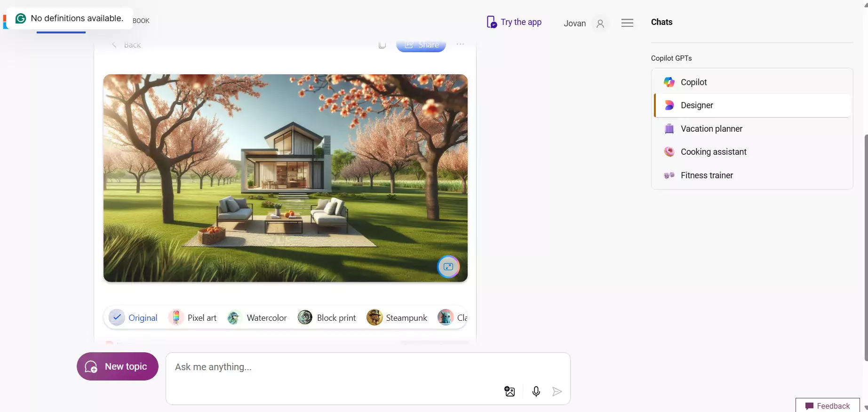Click the Steampunk character icon
This screenshot has height=412, width=868.
tap(374, 317)
